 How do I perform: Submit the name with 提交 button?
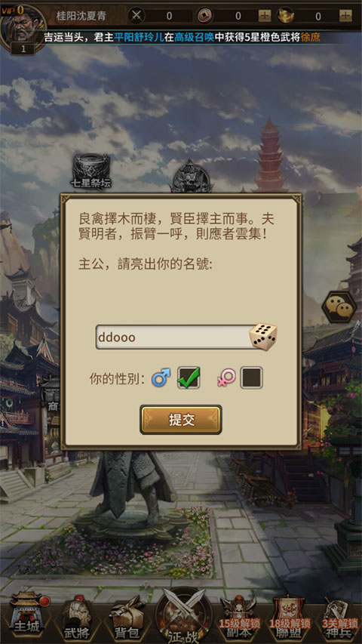click(181, 420)
